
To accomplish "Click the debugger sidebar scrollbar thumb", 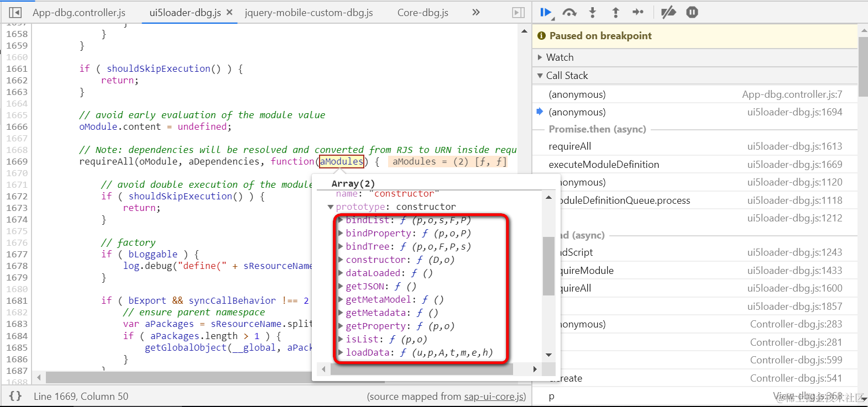I will pos(863,67).
